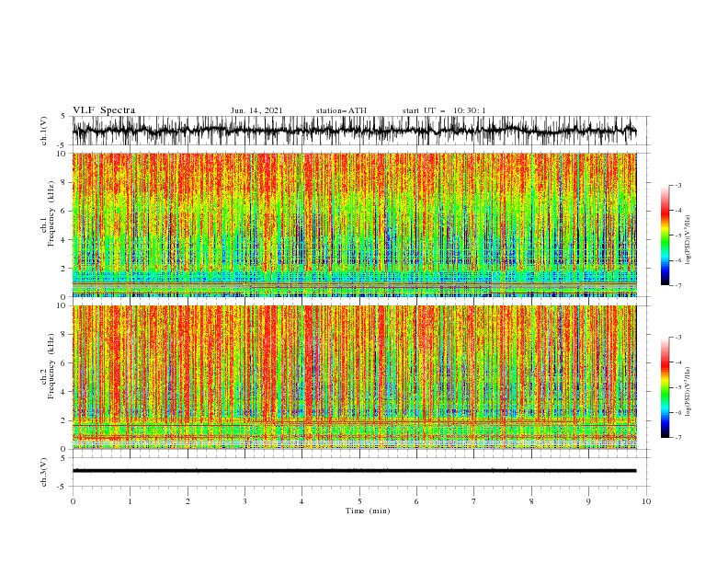The width and height of the screenshot is (728, 563).
Task: Click the ch.1 waveform trace plot
Action: tap(355, 131)
